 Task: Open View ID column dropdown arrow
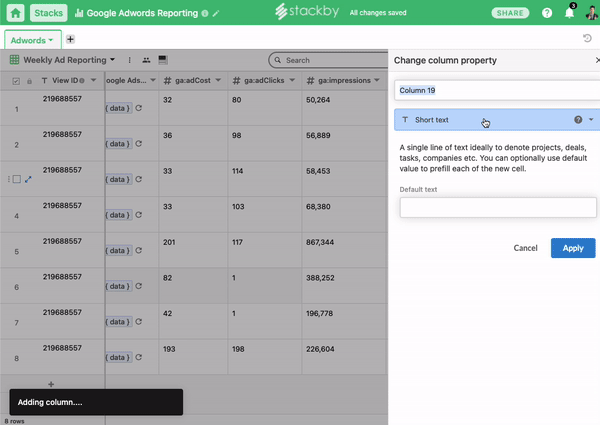pyautogui.click(x=93, y=80)
